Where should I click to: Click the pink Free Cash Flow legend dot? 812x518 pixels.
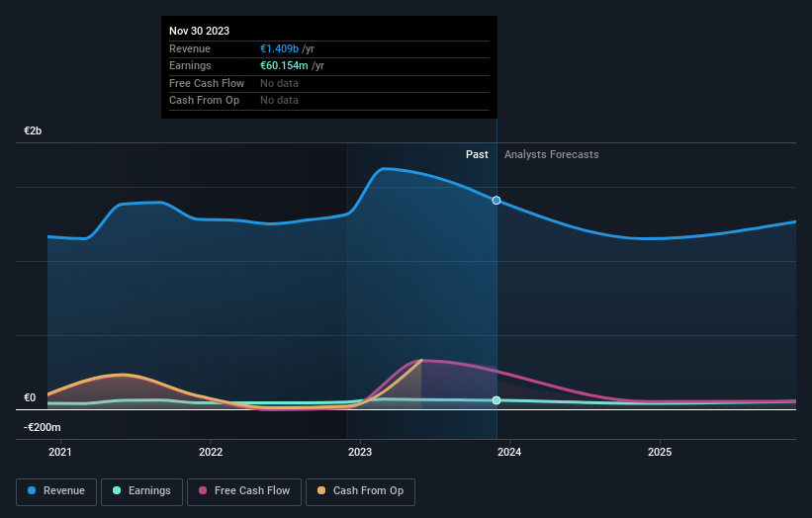203,490
